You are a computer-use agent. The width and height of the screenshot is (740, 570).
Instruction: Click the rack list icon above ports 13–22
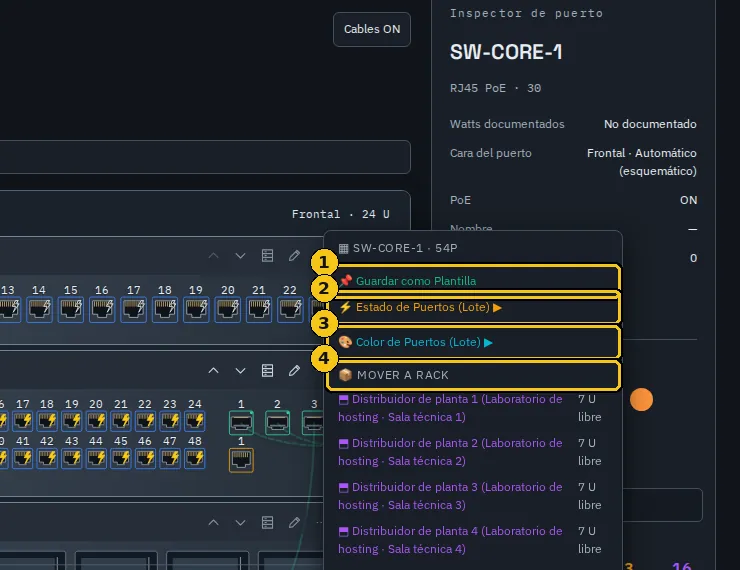[x=268, y=256]
